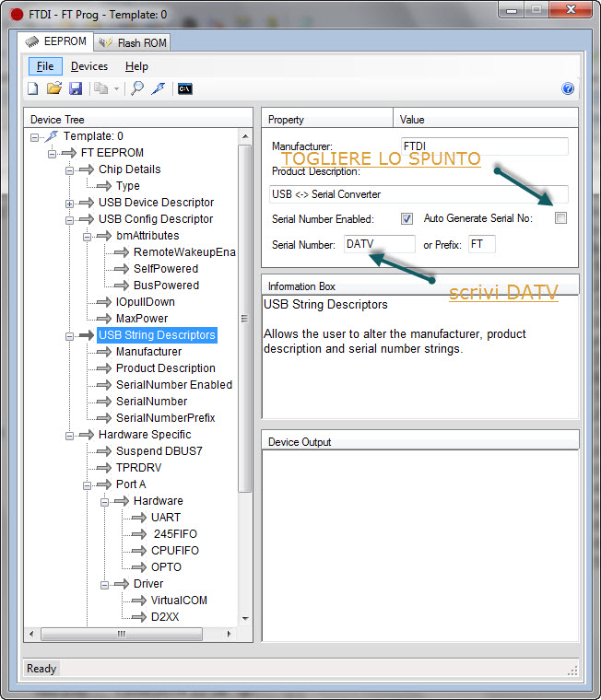Scan and parse devices with the magnifier icon
The height and width of the screenshot is (700, 601).
point(137,88)
